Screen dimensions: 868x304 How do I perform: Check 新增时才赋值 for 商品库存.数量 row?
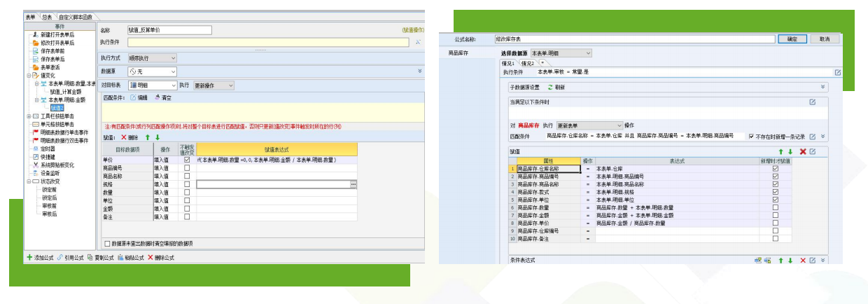pos(774,207)
